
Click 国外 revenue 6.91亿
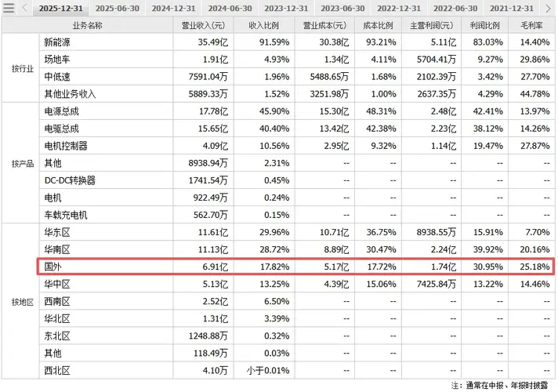point(215,267)
